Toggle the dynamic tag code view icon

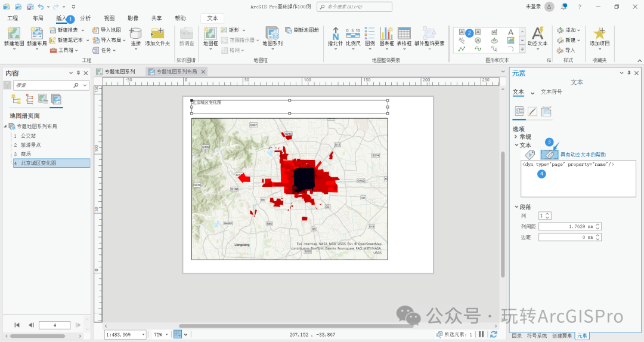[x=550, y=155]
